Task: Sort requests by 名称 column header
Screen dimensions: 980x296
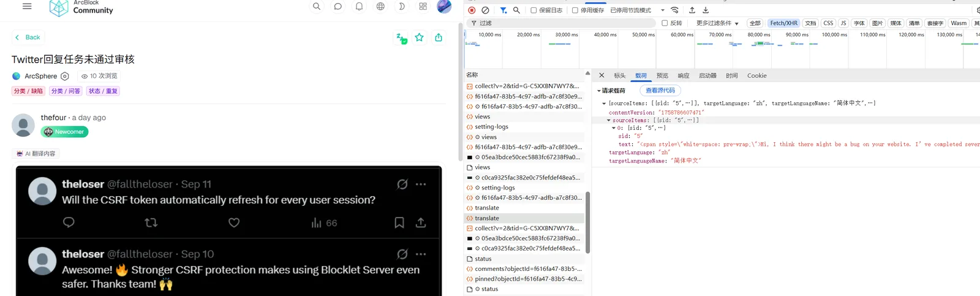Action: [x=472, y=75]
